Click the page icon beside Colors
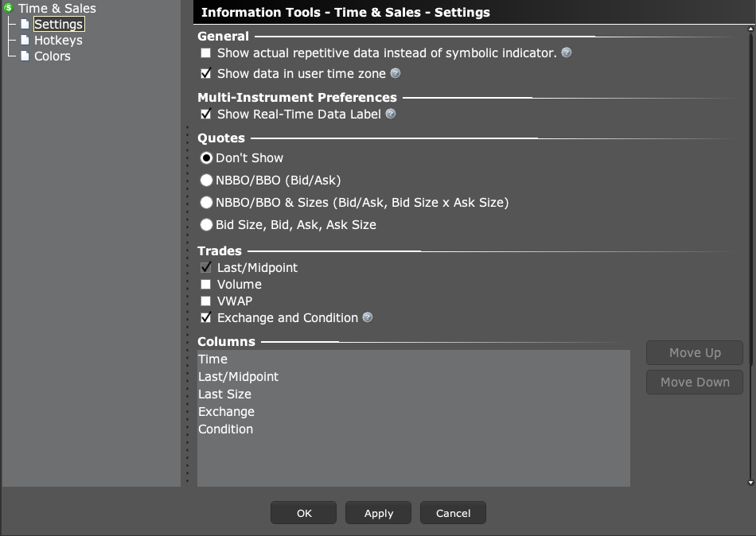Image resolution: width=756 pixels, height=536 pixels. (25, 56)
